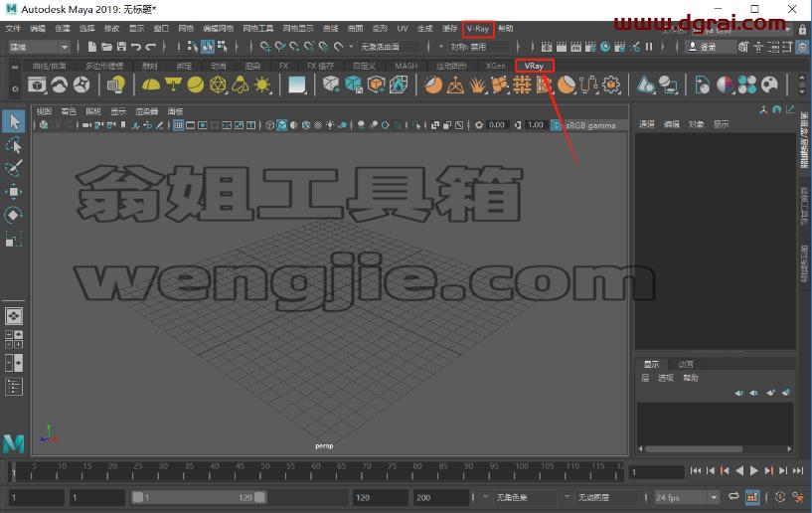Open the 24 fps frame rate dropdown

[687, 497]
